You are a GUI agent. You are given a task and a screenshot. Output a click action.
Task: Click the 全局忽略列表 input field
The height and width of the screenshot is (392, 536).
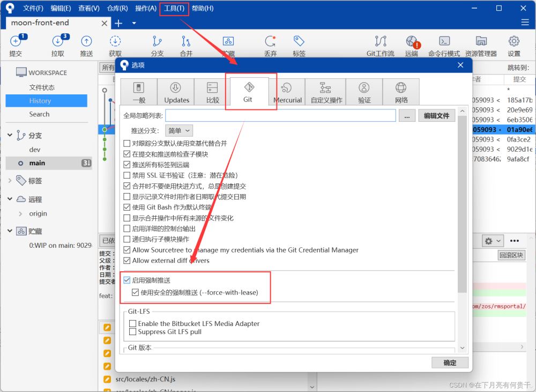(280, 116)
